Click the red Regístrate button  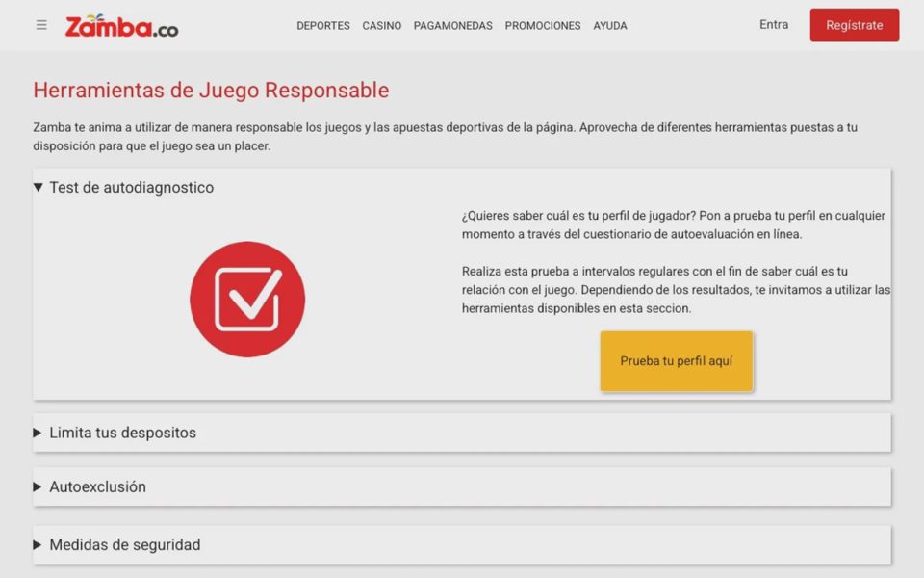855,25
